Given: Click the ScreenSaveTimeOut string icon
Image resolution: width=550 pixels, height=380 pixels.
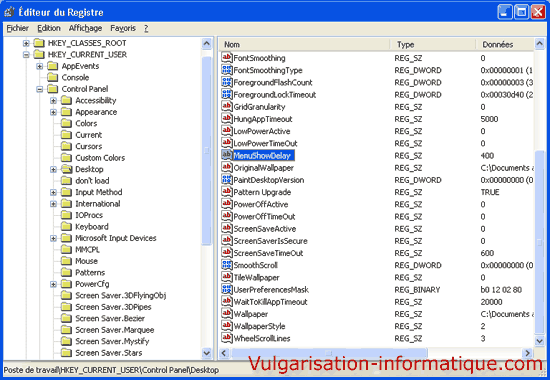Looking at the screenshot, I should pyautogui.click(x=227, y=253).
